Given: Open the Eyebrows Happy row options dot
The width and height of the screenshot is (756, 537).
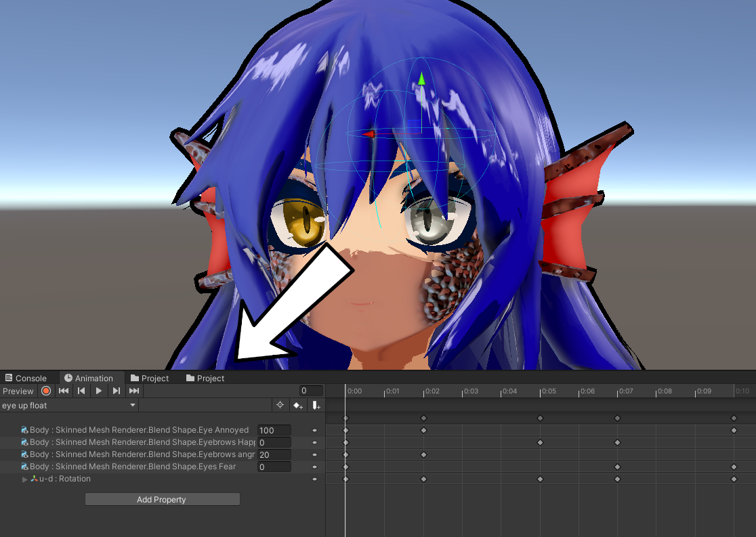Looking at the screenshot, I should [314, 442].
